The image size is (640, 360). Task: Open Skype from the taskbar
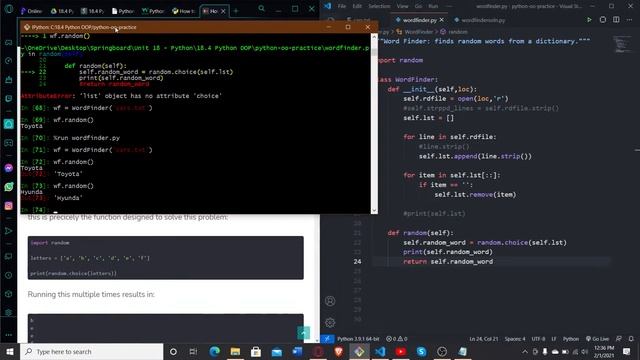422,351
